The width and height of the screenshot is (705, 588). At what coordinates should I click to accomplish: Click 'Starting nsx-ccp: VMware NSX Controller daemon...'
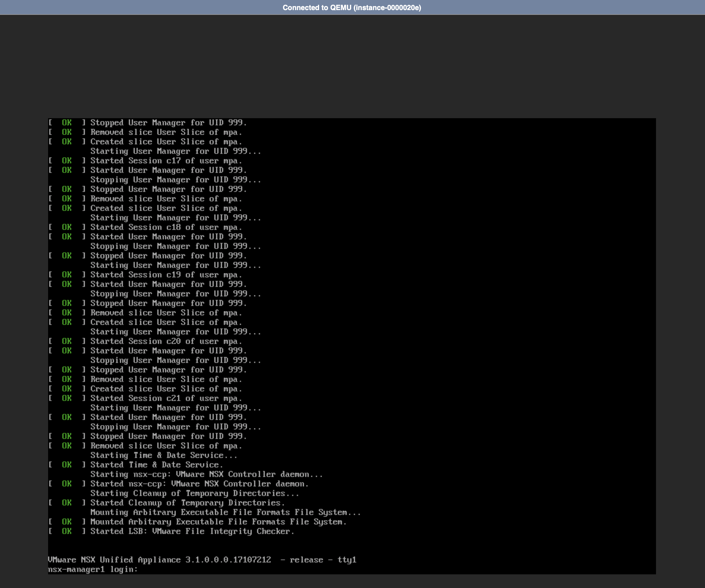207,474
